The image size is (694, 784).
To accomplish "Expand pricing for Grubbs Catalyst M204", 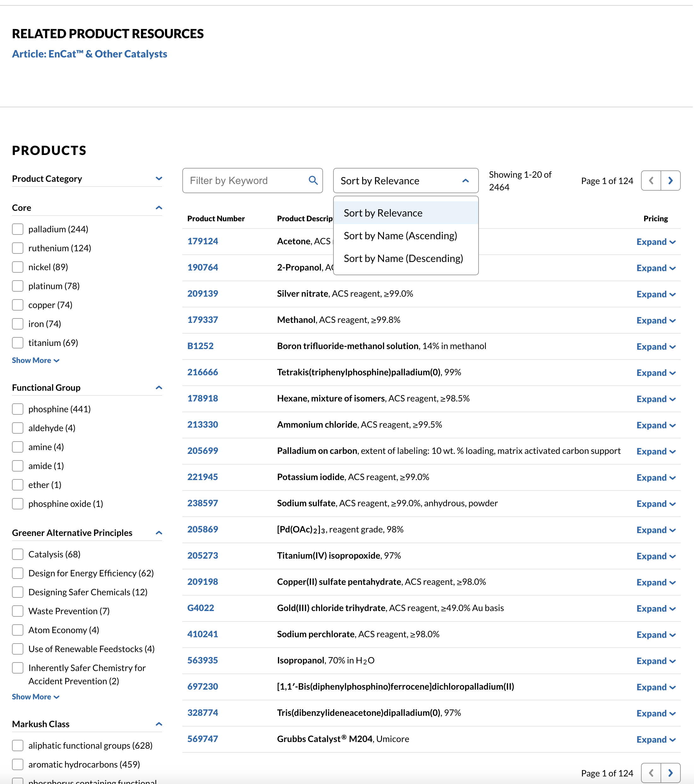I will point(656,739).
